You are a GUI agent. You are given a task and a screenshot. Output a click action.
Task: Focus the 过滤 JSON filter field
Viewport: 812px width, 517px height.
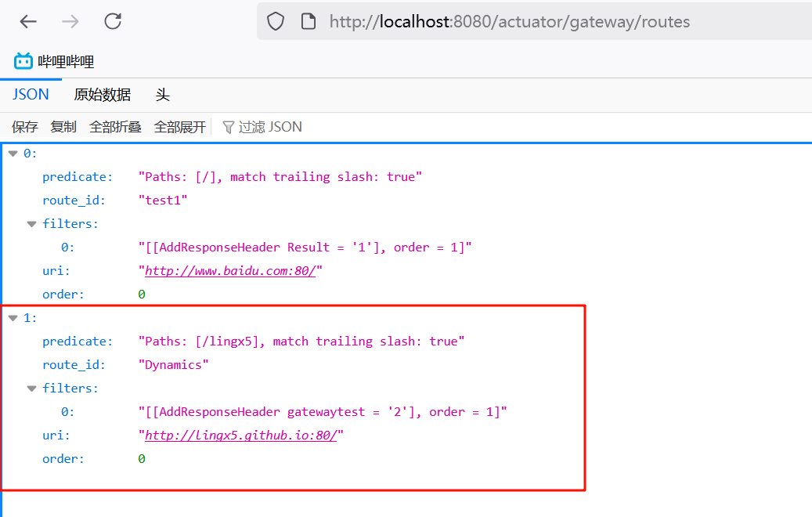270,127
